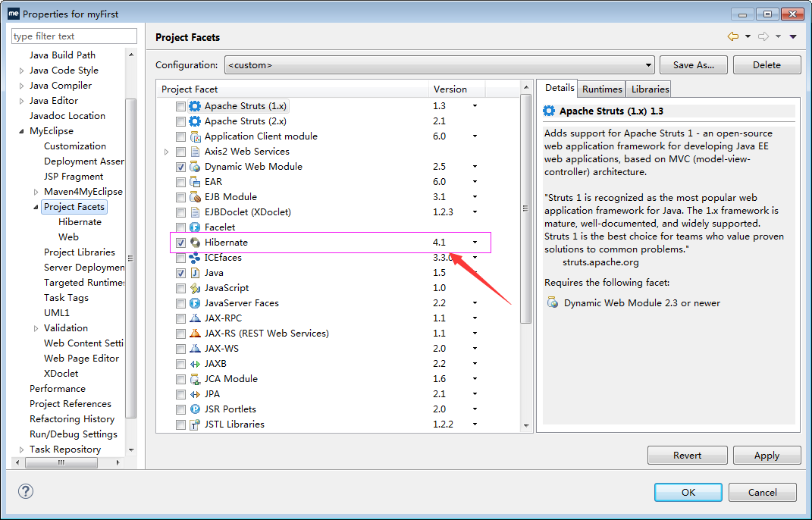Expand the Validation tree node
812x520 pixels.
36,328
